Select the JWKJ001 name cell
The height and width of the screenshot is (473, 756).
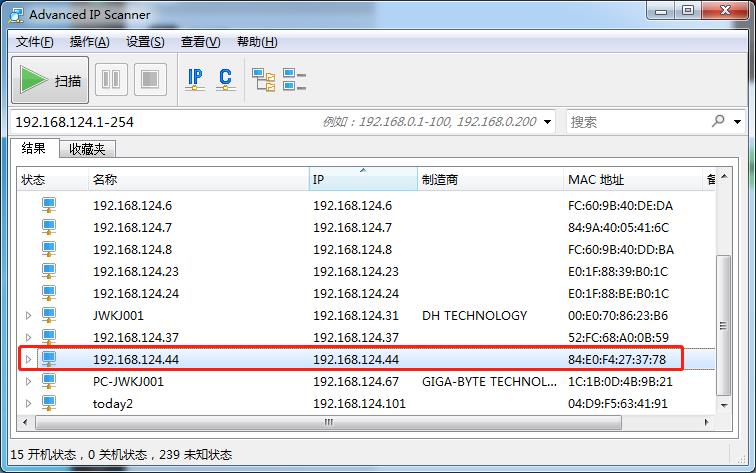point(118,316)
